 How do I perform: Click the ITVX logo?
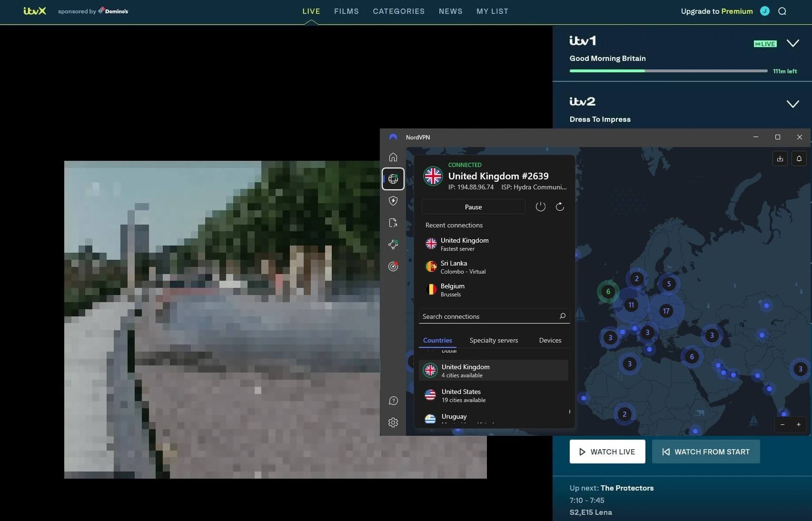pyautogui.click(x=35, y=11)
